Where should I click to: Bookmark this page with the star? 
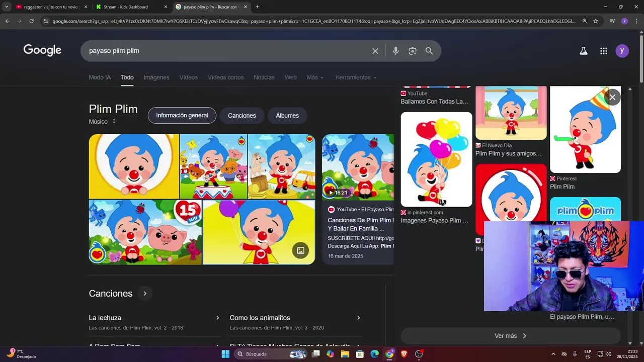(596, 21)
